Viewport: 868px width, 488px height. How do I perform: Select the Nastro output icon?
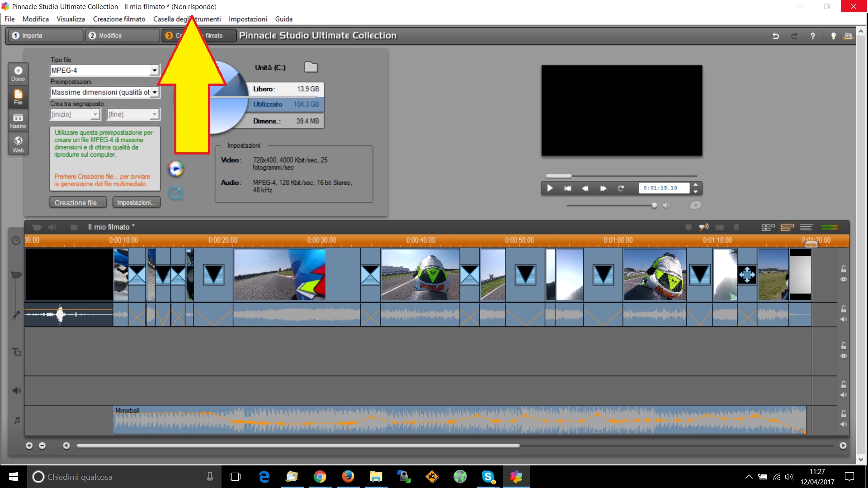point(18,121)
